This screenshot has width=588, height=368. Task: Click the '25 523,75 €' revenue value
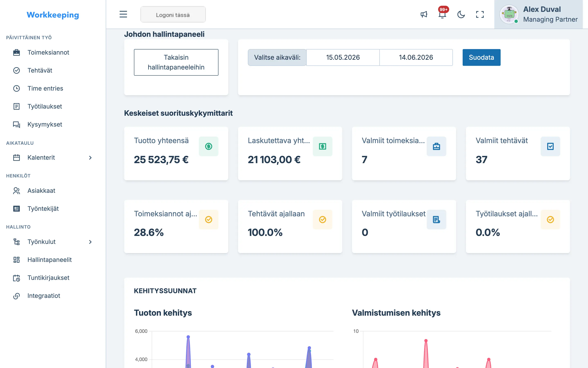tap(161, 160)
